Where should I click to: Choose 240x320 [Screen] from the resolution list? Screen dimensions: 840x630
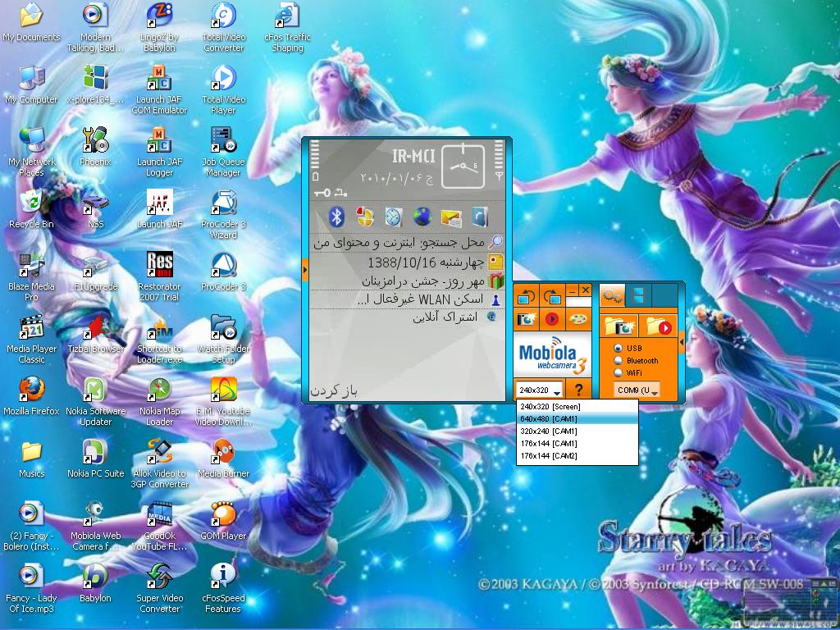(x=577, y=407)
